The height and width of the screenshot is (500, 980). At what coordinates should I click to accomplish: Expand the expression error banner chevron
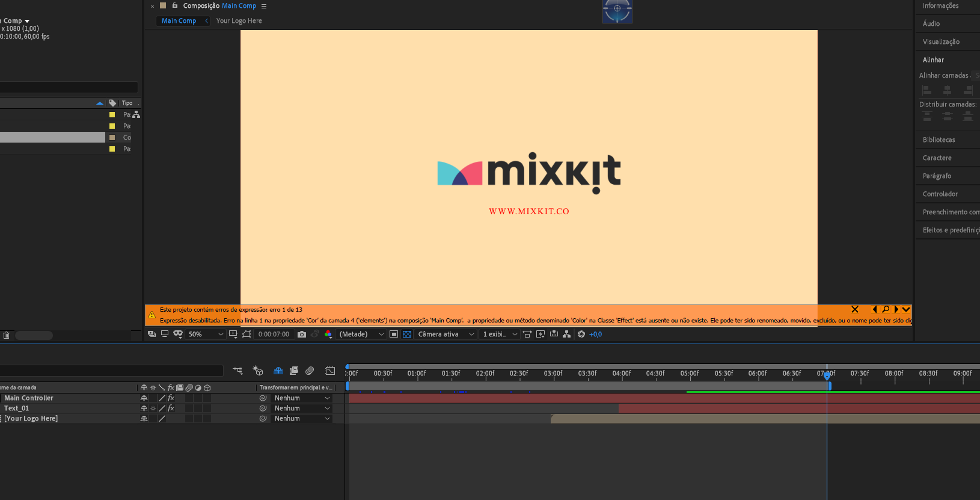tap(906, 309)
